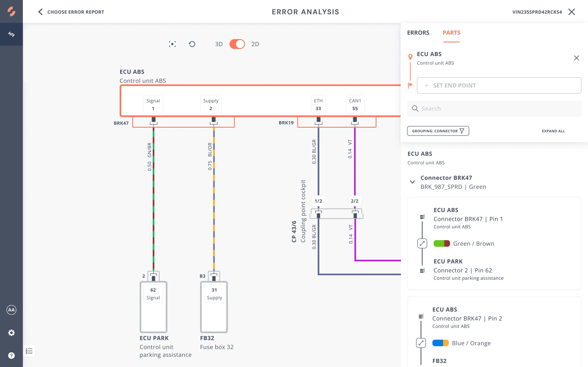Image resolution: width=588 pixels, height=367 pixels.
Task: Open the swap arrows sidebar item
Action: [11, 34]
